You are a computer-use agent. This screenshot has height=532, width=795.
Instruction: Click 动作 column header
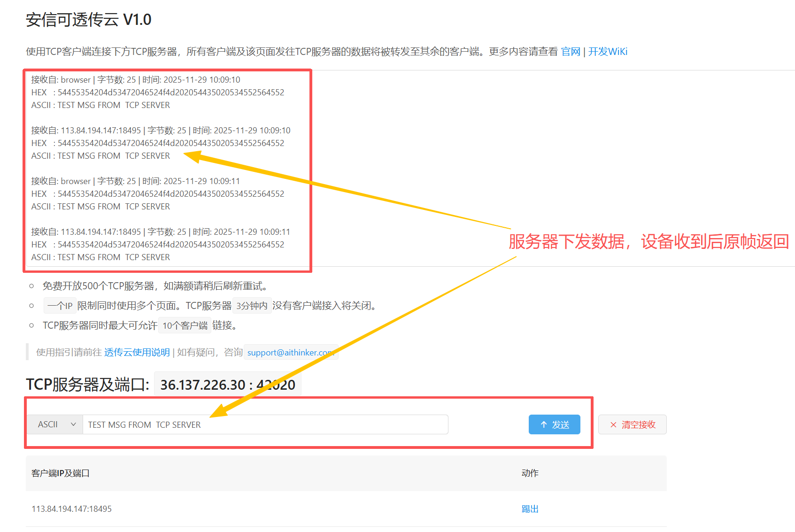pyautogui.click(x=530, y=473)
